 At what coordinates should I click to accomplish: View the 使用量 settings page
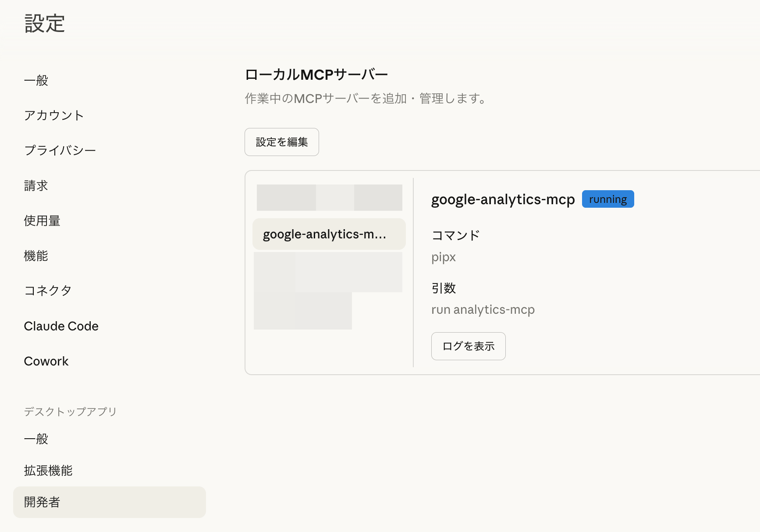pos(42,220)
